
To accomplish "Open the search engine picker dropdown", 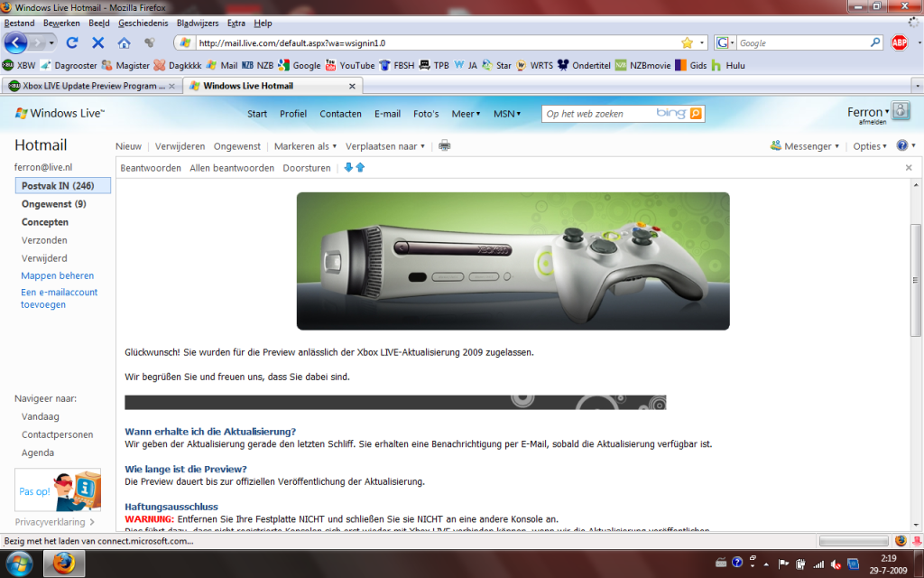I will [725, 42].
